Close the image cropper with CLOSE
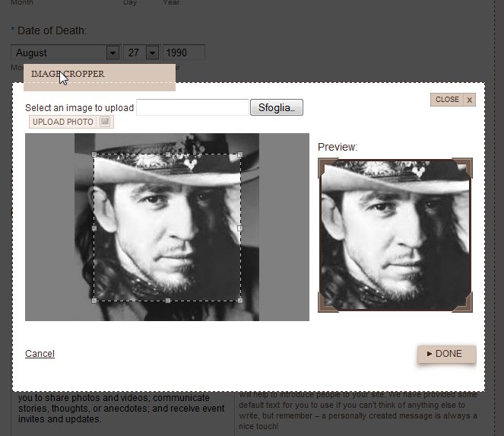 453,100
